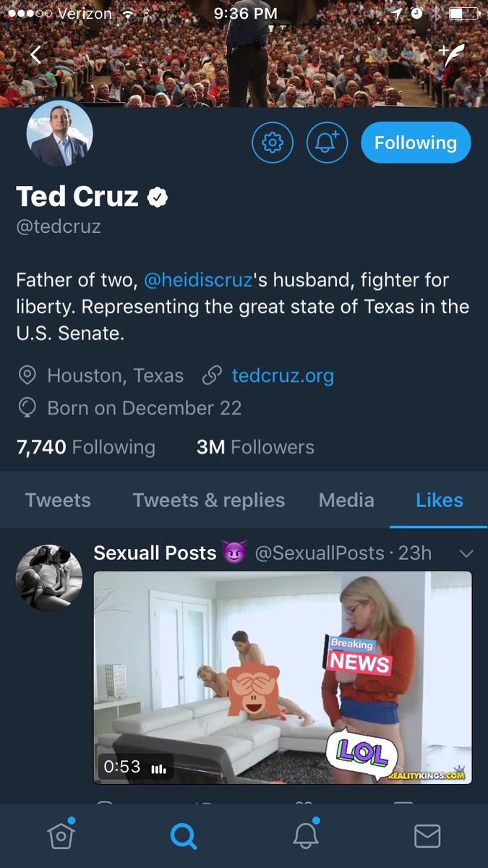488x868 pixels.
Task: View the 3M Followers list
Action: pyautogui.click(x=255, y=447)
